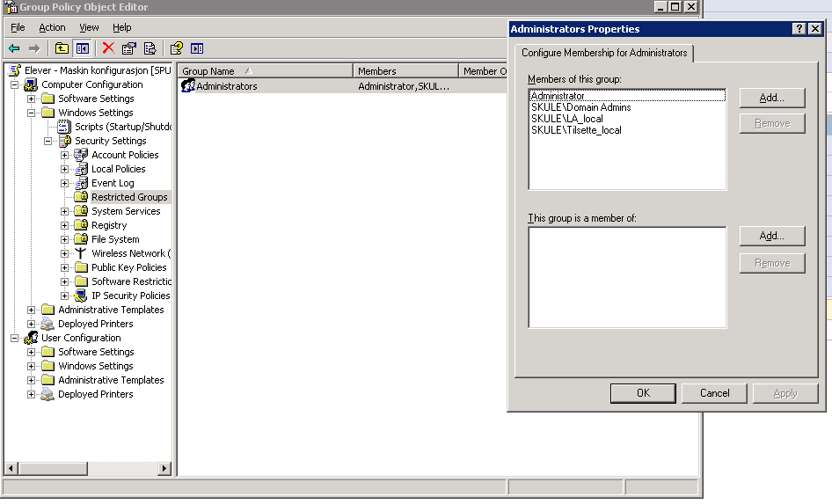Collapse the Computer Configuration node
This screenshot has height=504, width=832.
tap(15, 85)
